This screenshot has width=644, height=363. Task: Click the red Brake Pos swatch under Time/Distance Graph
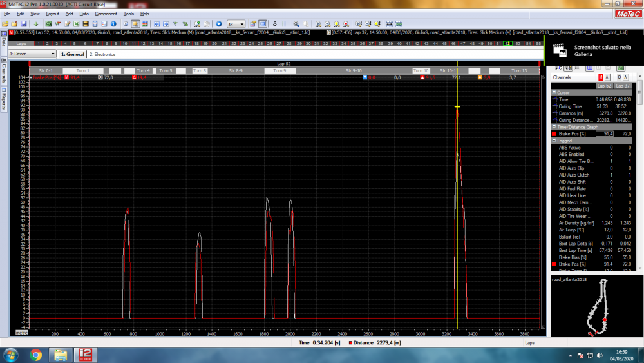[x=554, y=134]
